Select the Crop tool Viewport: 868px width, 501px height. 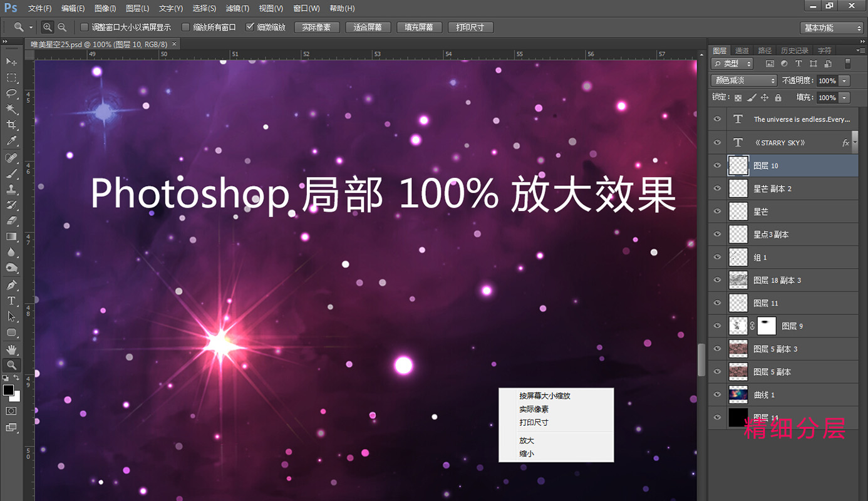(x=11, y=125)
